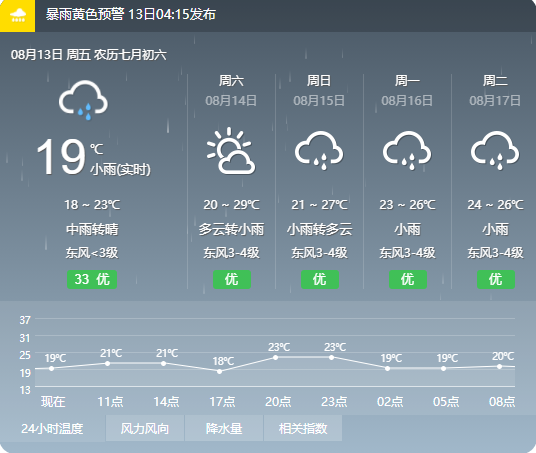Click the 周一 rain cloud icon

(x=407, y=150)
